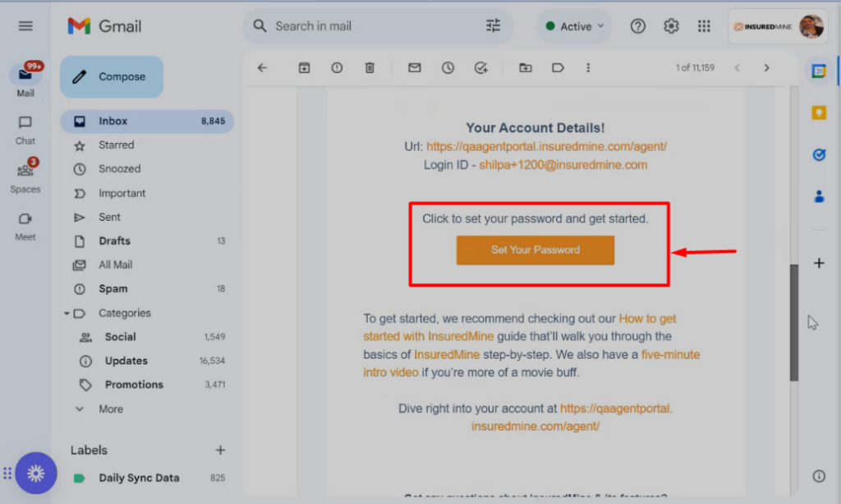Click the drag handle dots beside widget
This screenshot has height=504, width=841.
(7, 473)
